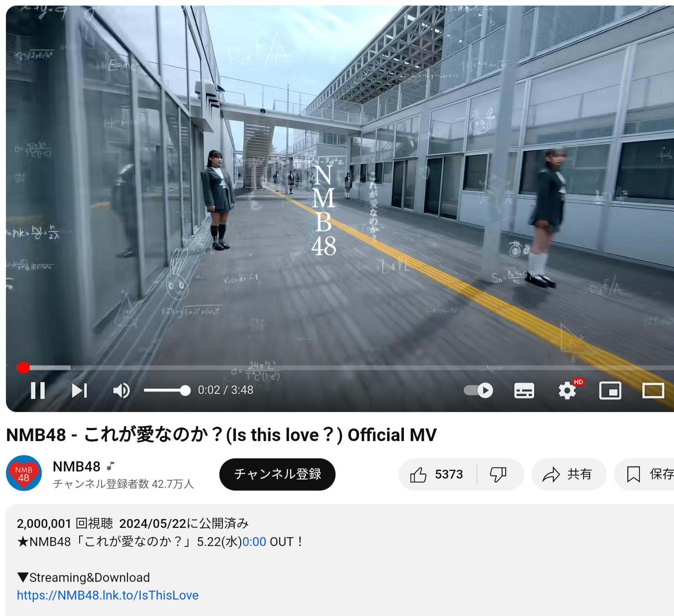Screen dimensions: 674x616
Task: Click the volume slider handle
Action: 185,391
